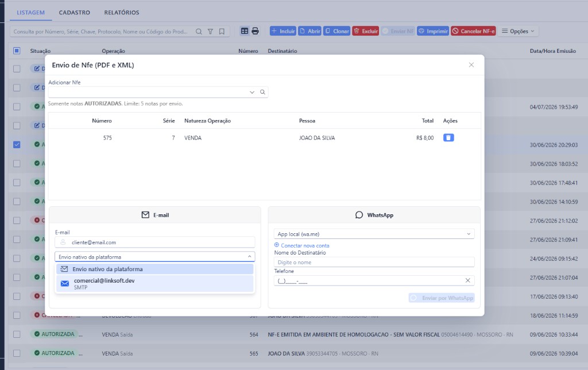Click the Cancelar NF-e button

(473, 31)
